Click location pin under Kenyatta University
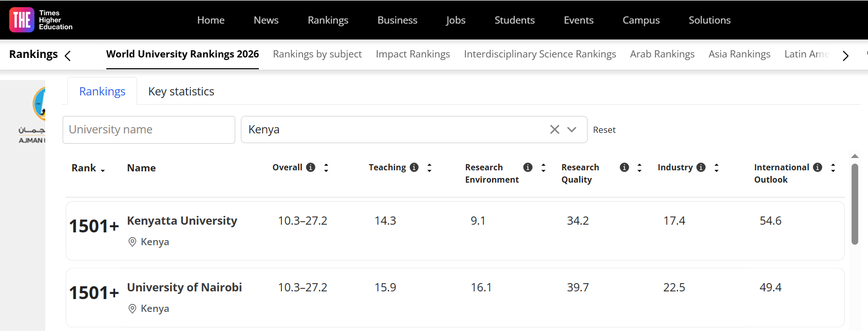 (132, 242)
